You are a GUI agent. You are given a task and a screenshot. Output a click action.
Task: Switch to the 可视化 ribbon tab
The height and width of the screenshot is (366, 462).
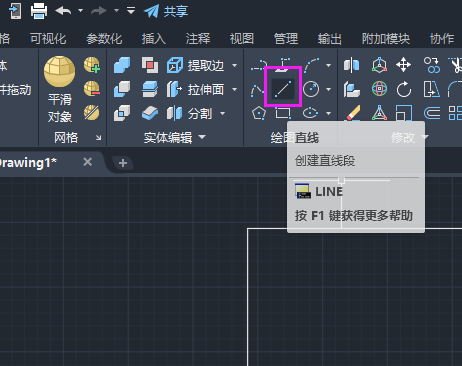tap(48, 39)
